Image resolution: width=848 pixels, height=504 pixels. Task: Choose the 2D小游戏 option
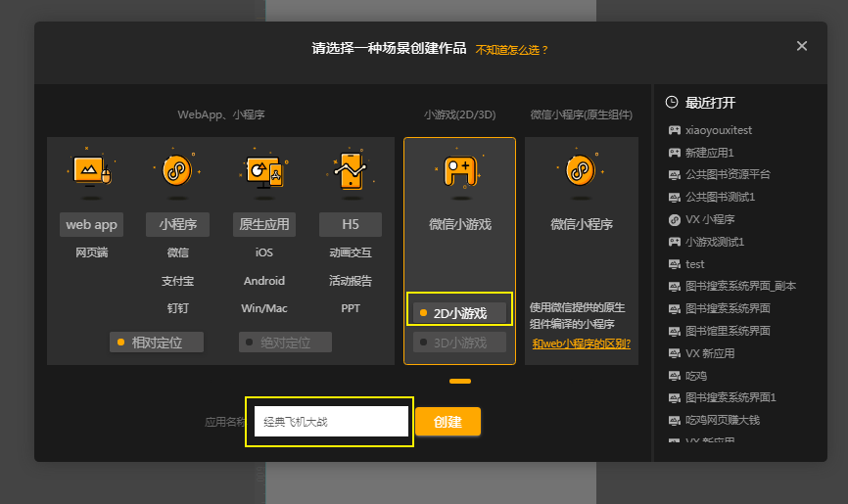click(x=459, y=313)
